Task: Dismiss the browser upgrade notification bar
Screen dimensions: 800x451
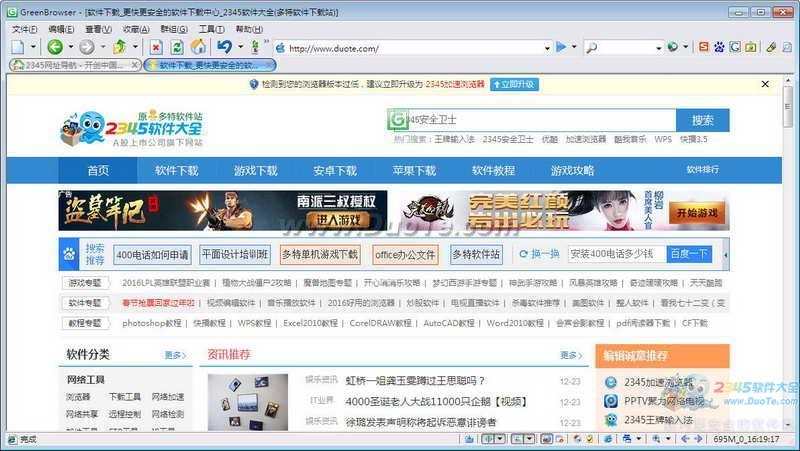Action: (x=765, y=85)
